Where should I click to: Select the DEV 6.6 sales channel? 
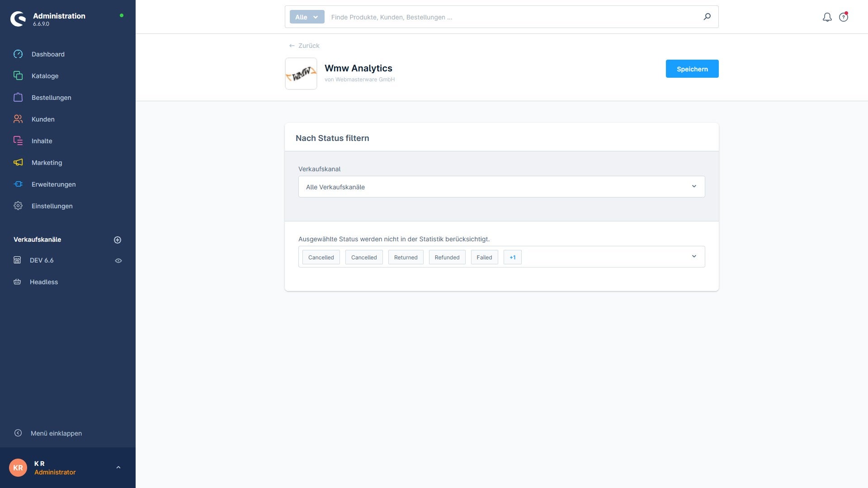42,260
